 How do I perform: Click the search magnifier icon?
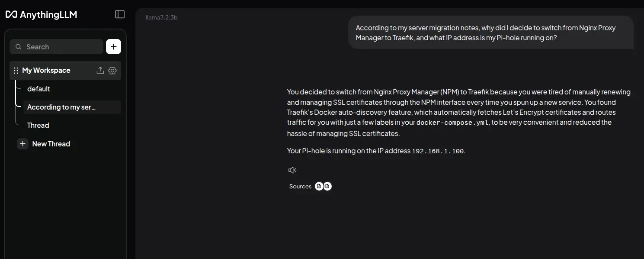tap(19, 47)
